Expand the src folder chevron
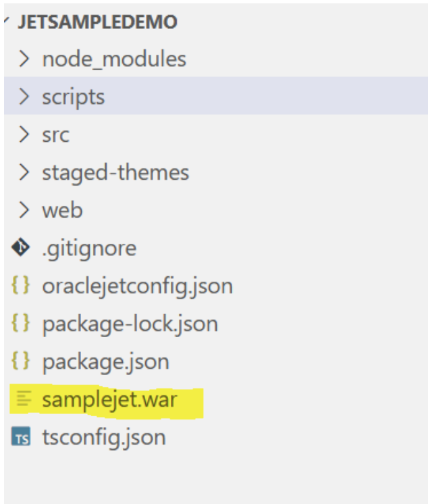The width and height of the screenshot is (428, 504). [x=25, y=134]
